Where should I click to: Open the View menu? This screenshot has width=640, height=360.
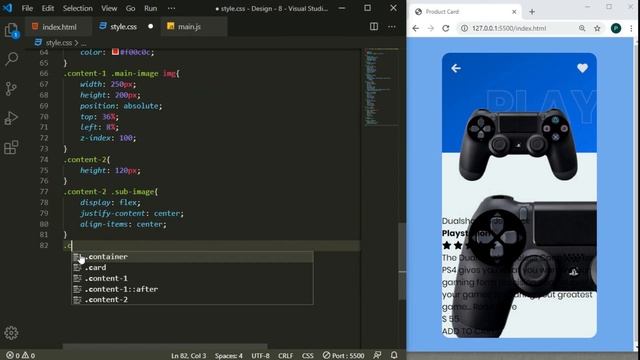109,8
